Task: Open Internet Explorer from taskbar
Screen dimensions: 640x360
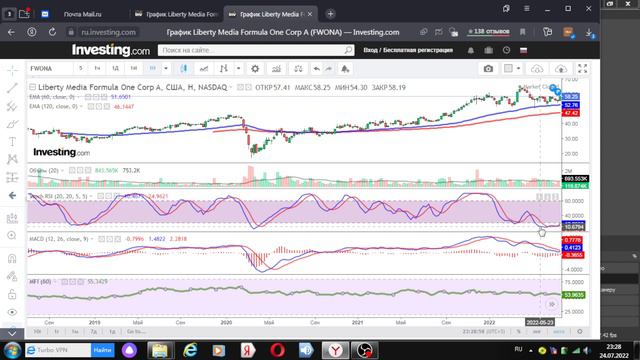Action: tap(190, 350)
